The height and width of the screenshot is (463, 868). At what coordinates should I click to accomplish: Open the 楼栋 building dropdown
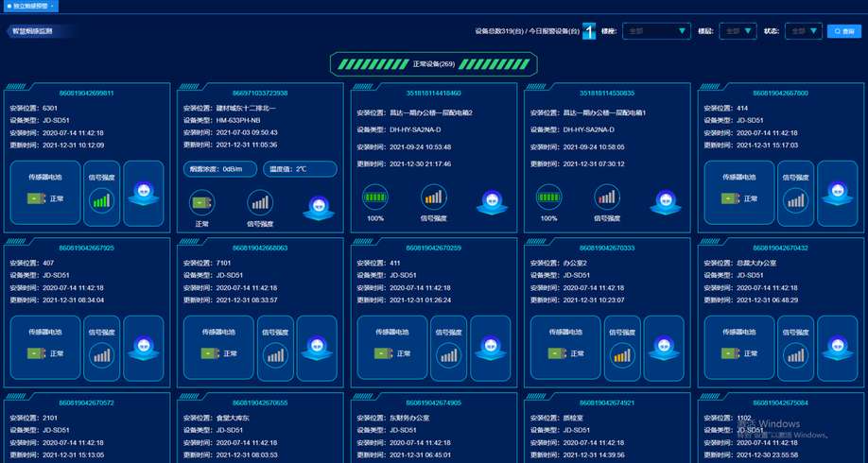pos(657,31)
